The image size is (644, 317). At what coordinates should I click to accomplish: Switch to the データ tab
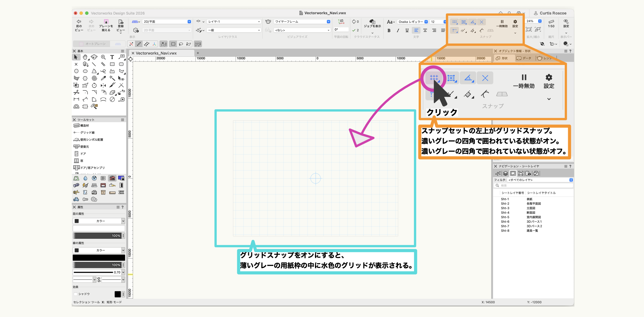click(524, 58)
